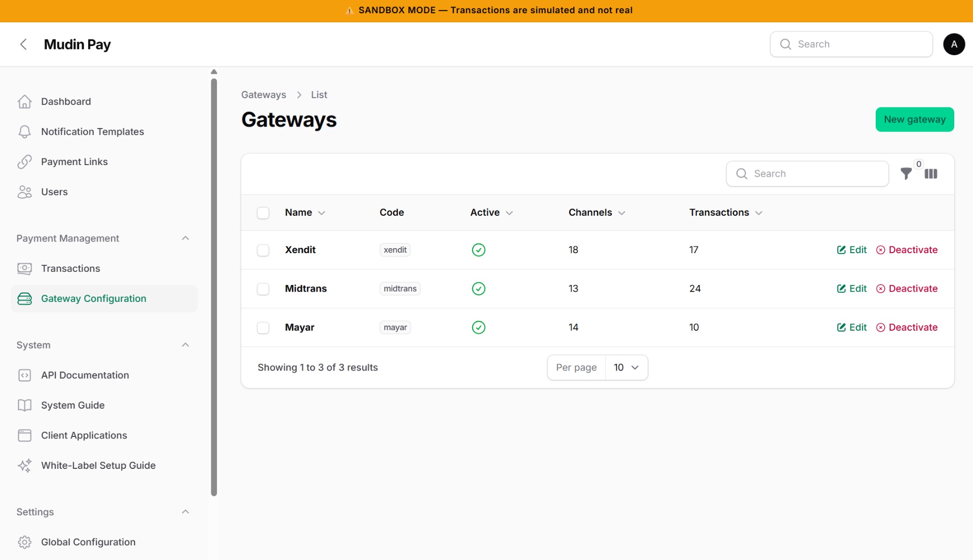Open Dashboard in the sidebar
973x560 pixels.
pyautogui.click(x=104, y=102)
